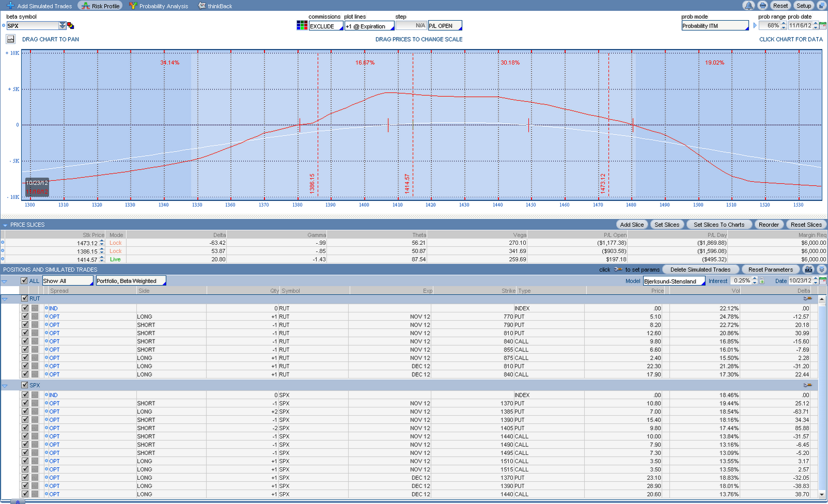Image resolution: width=828 pixels, height=504 pixels.
Task: Open the Add Simulated Trades tab
Action: (39, 6)
